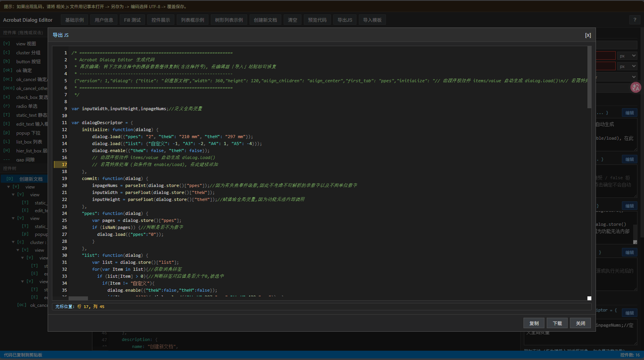
Task: Open the 用户信息 example
Action: 104,20
